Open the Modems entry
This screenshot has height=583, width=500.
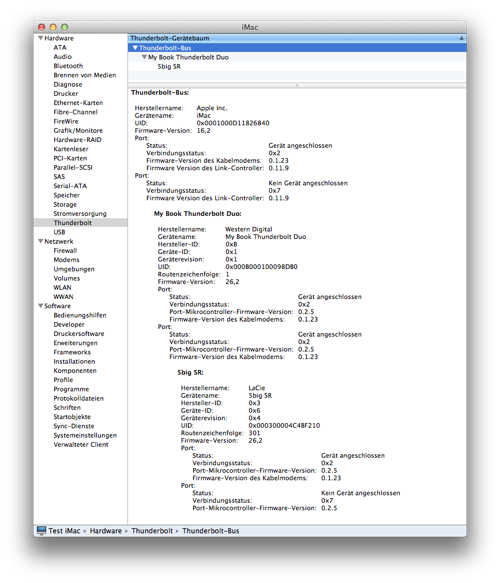click(67, 260)
